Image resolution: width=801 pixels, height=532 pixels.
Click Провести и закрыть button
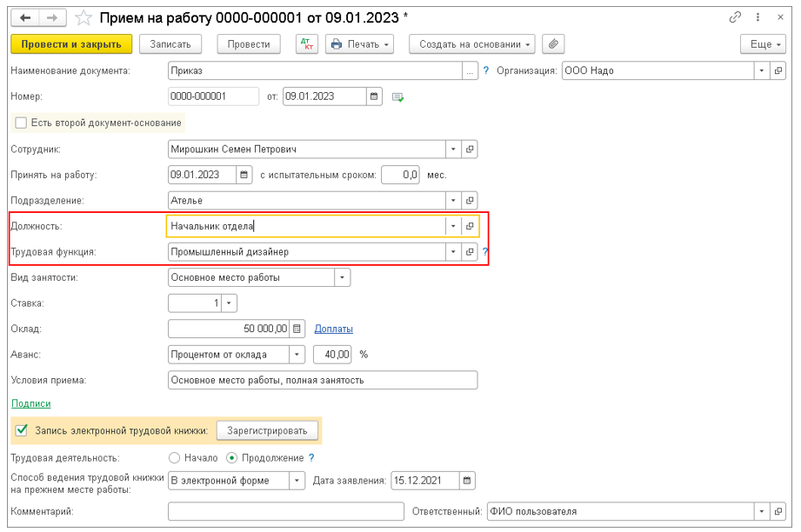71,44
